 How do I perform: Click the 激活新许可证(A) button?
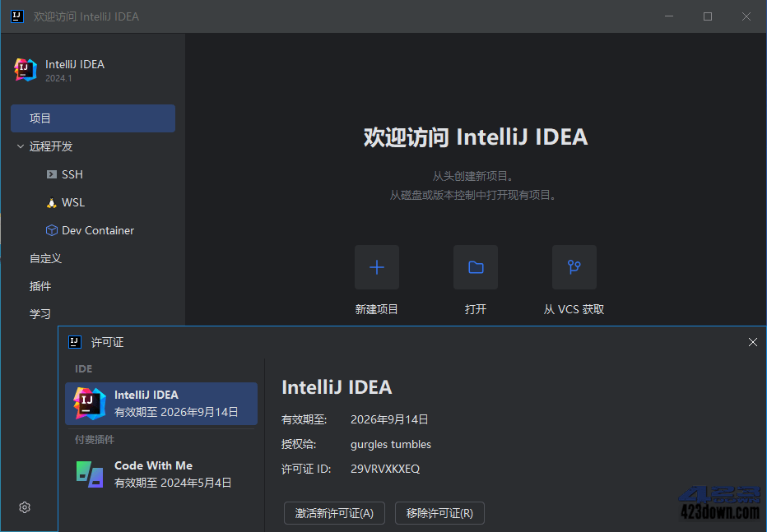click(334, 512)
